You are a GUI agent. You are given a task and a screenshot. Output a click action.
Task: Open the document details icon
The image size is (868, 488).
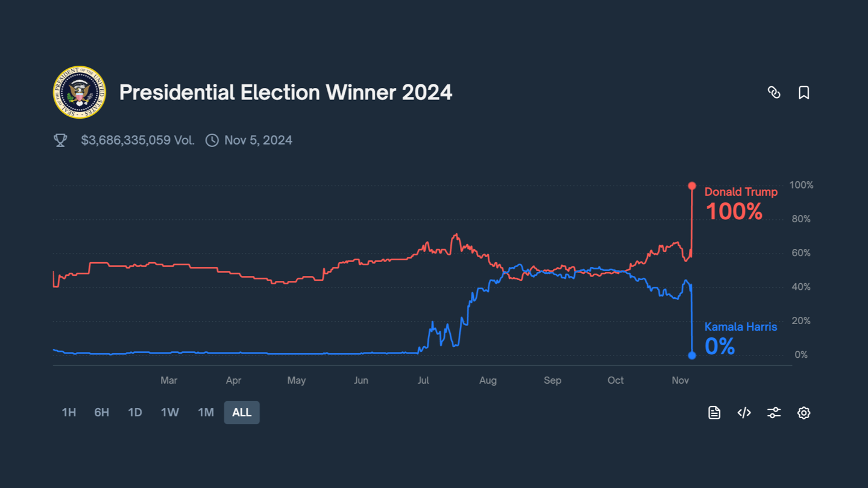click(714, 413)
